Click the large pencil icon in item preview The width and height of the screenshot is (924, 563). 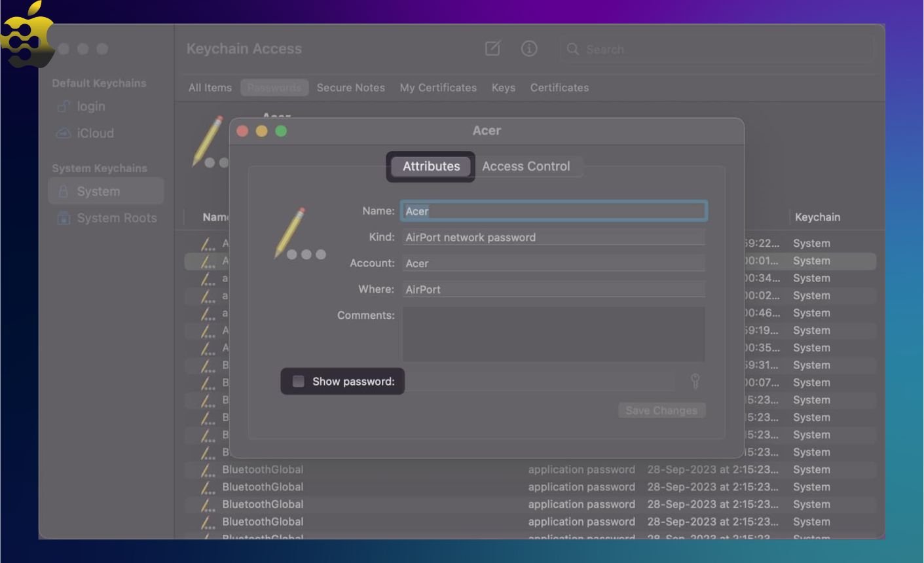209,142
